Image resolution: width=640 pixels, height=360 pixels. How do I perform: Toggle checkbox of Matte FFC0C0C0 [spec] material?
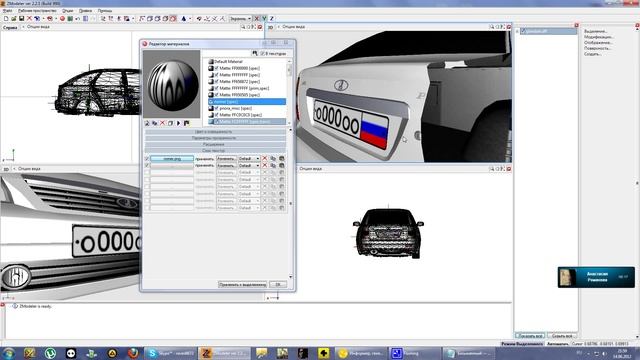coord(217,115)
